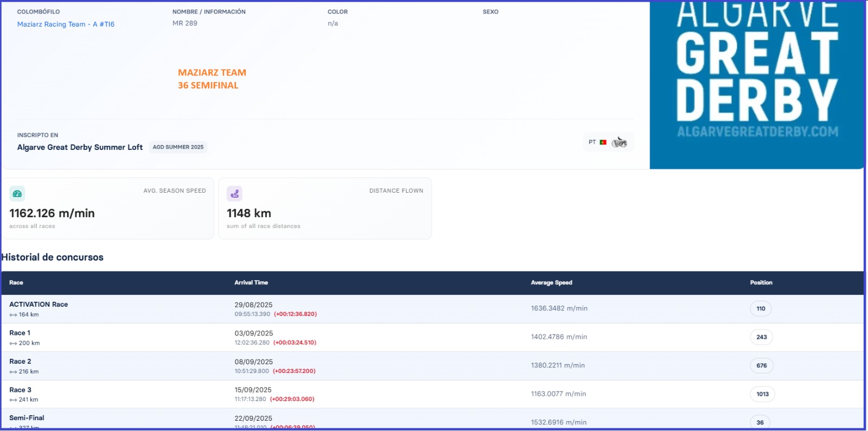
Task: Click the average speed 1380.2211 m/min
Action: (x=558, y=365)
